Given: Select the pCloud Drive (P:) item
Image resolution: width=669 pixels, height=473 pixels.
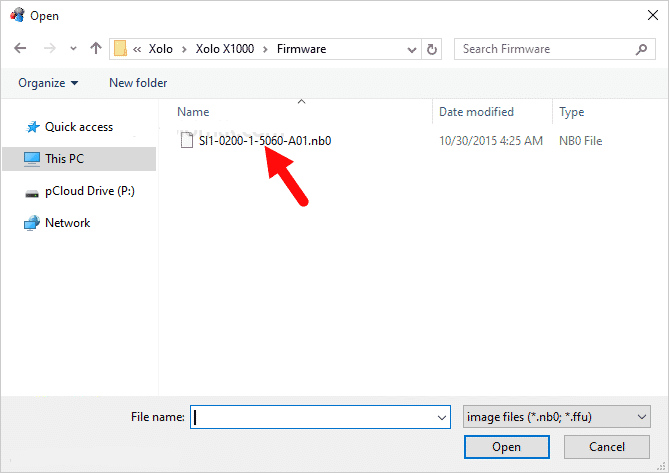Looking at the screenshot, I should click(x=89, y=190).
